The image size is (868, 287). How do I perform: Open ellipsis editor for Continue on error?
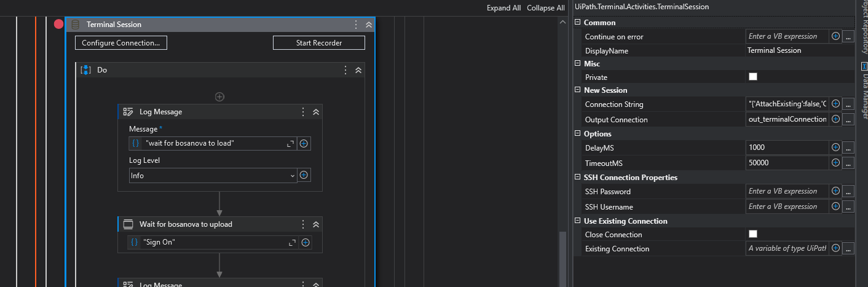pyautogui.click(x=848, y=36)
